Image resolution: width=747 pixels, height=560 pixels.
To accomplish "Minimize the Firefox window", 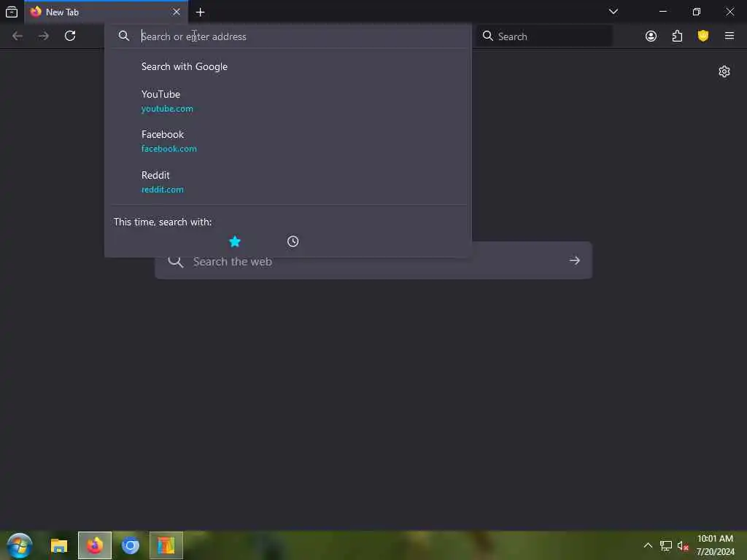I will click(662, 12).
